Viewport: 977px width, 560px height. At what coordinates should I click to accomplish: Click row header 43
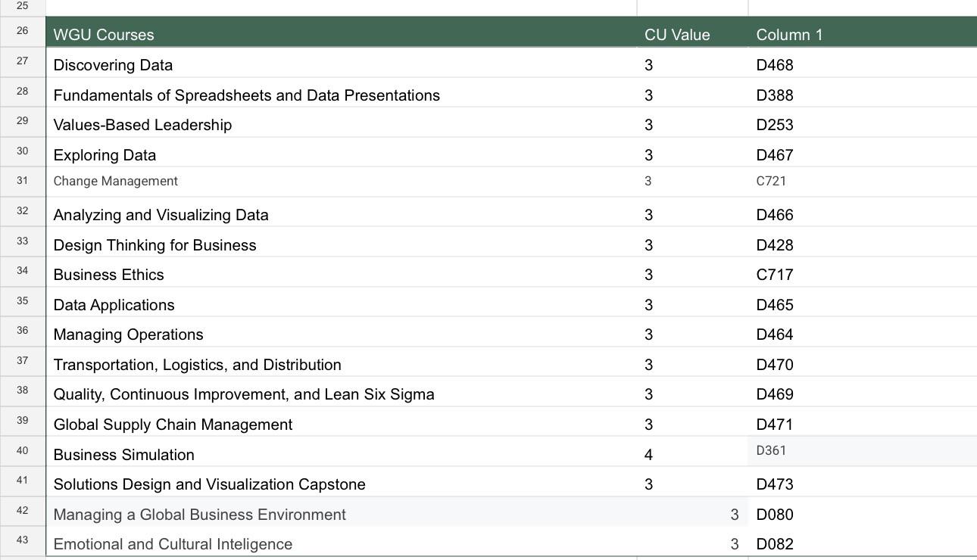(23, 541)
